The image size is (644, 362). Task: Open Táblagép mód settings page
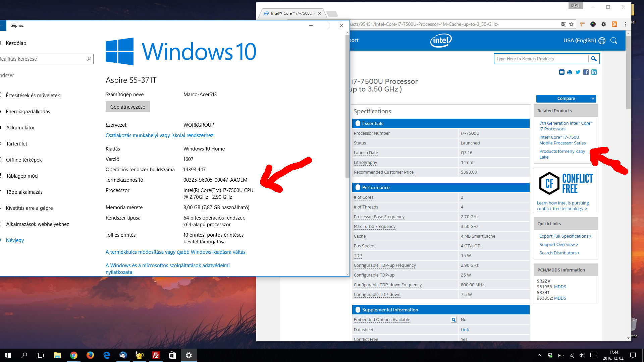(22, 176)
